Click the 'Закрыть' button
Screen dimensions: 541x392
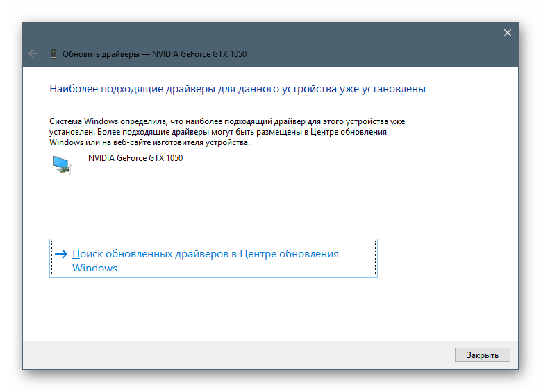pyautogui.click(x=482, y=355)
